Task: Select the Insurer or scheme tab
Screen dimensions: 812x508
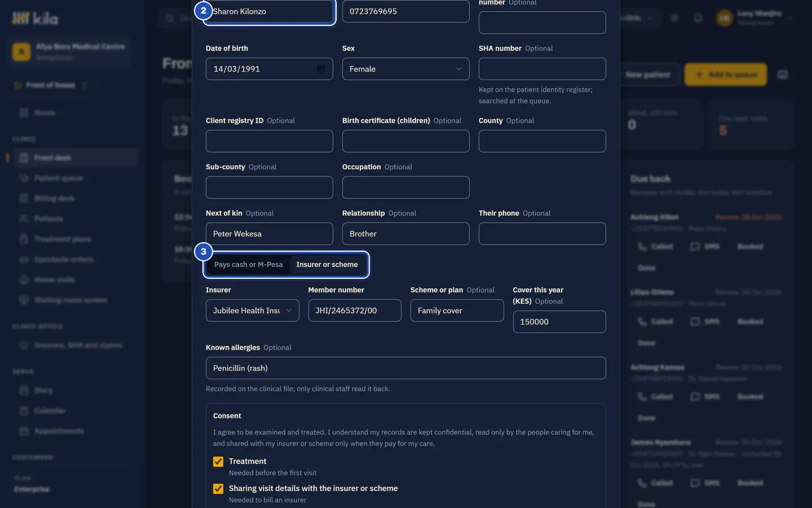Action: pyautogui.click(x=327, y=265)
